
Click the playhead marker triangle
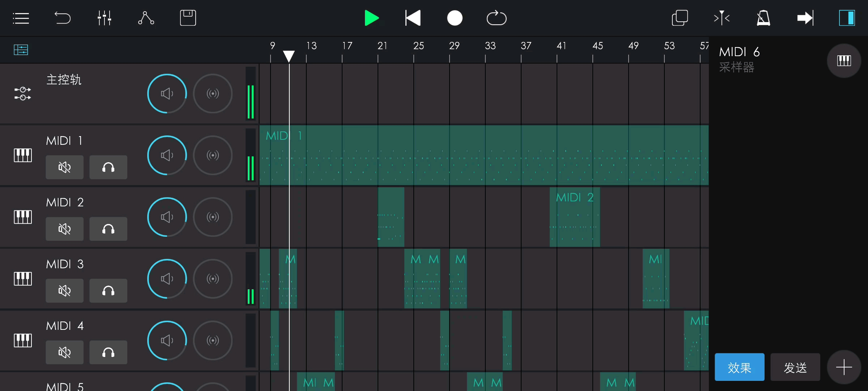pos(289,56)
